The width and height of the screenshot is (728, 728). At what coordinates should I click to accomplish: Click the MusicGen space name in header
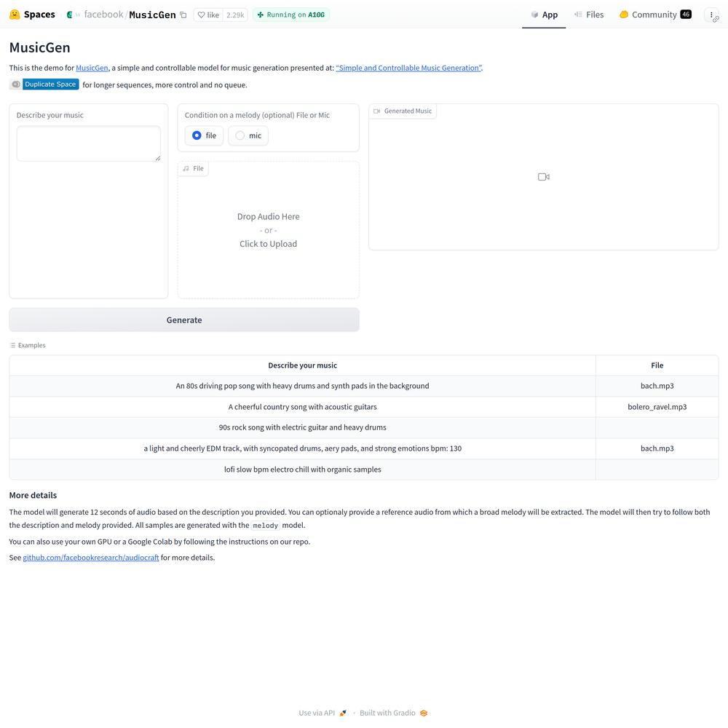(152, 15)
